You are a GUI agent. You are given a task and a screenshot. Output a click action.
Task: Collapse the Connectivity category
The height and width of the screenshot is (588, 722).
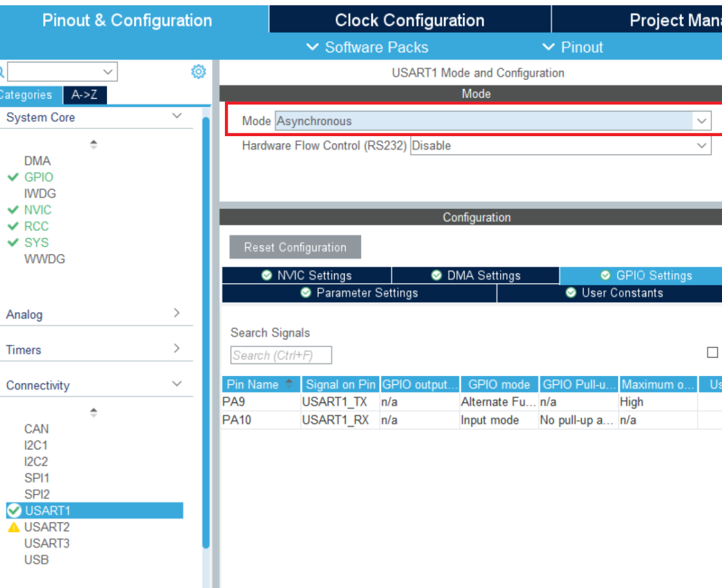[x=177, y=384]
